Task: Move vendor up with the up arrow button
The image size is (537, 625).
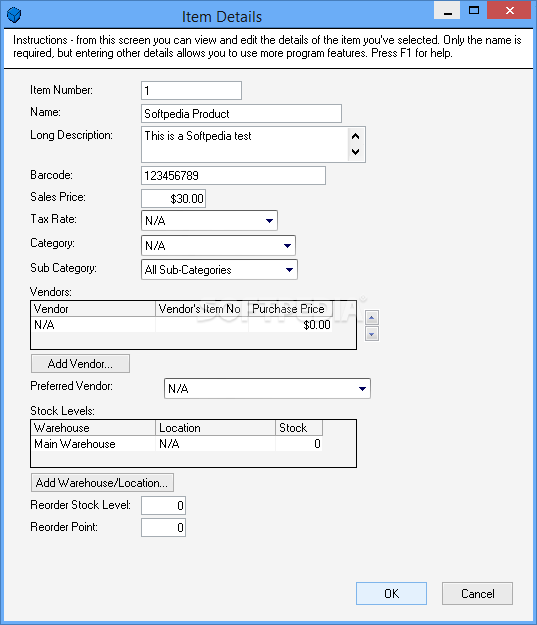Action: [372, 318]
